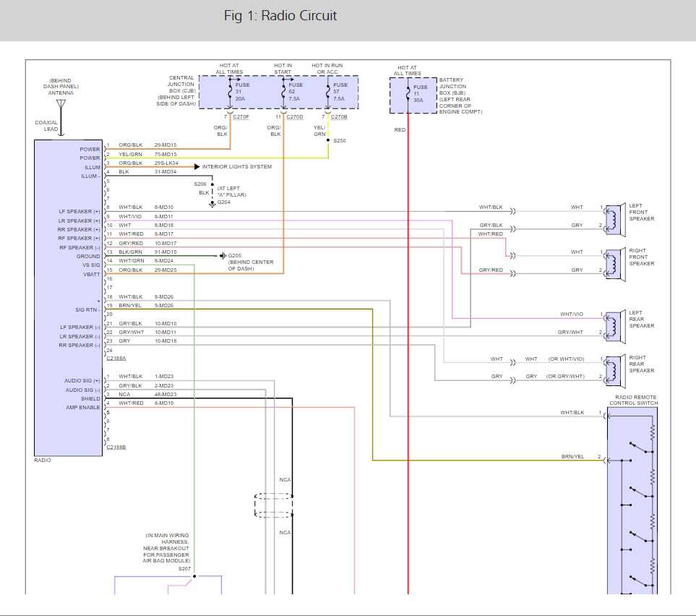
Task: Open the C270F connector link
Action: point(241,116)
